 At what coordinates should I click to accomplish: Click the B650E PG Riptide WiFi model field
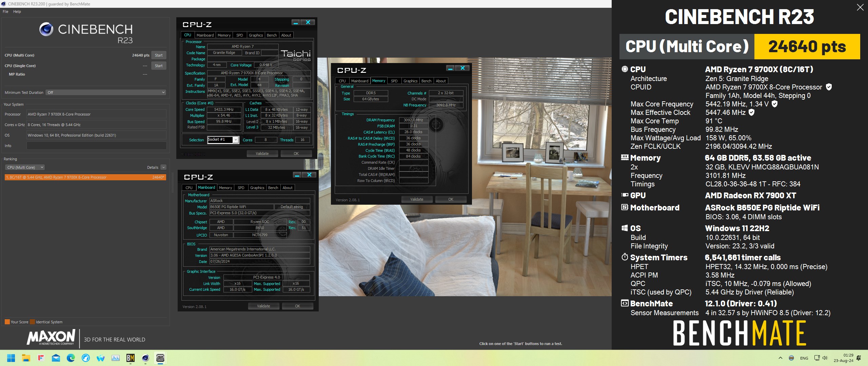tap(241, 207)
